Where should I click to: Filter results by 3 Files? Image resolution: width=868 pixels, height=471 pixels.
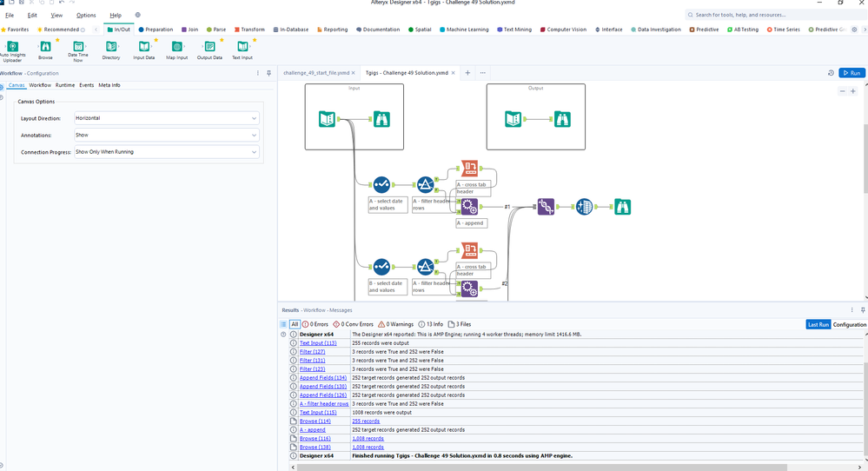click(x=460, y=324)
